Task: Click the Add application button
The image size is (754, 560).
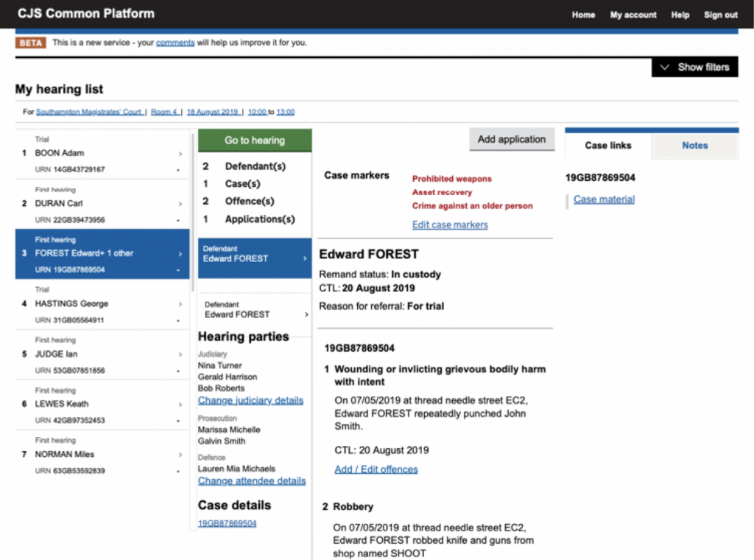Action: 511,139
